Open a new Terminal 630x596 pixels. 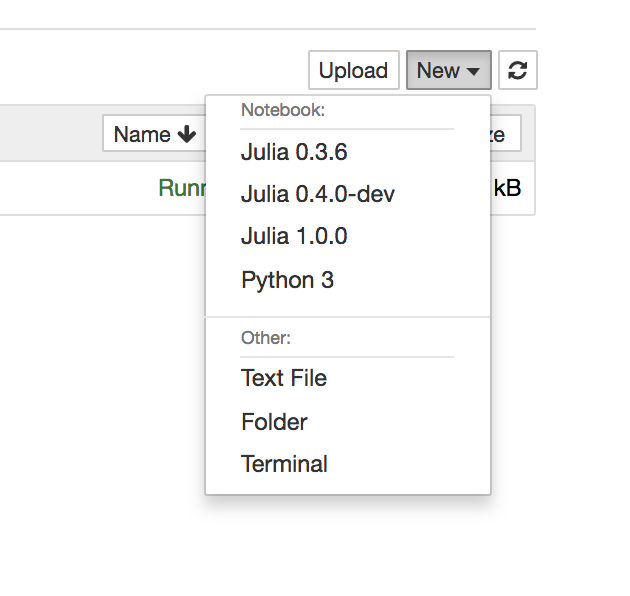[348, 464]
